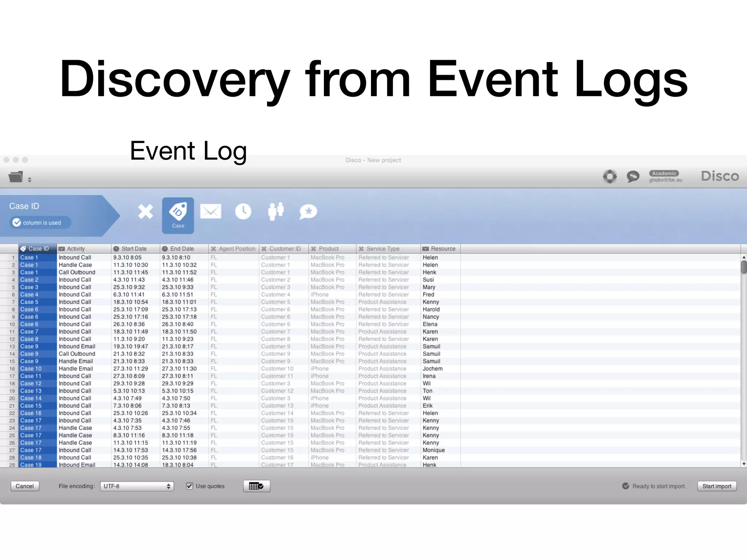Select the Resource column header
747x560 pixels.
coord(440,249)
